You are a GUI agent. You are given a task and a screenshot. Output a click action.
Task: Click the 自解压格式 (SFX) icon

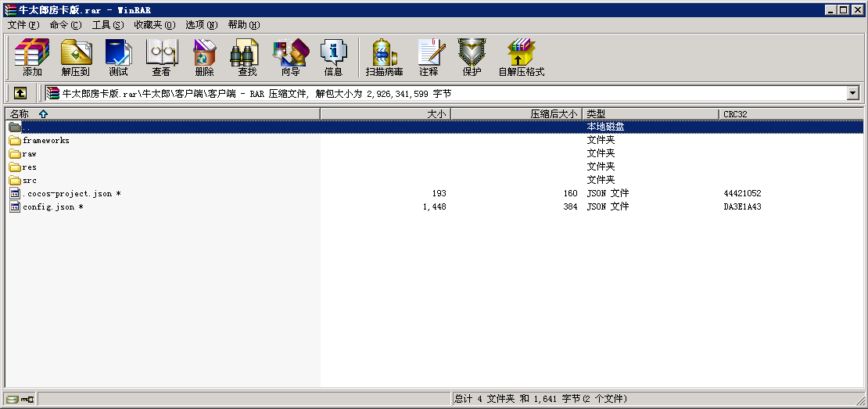pos(521,58)
